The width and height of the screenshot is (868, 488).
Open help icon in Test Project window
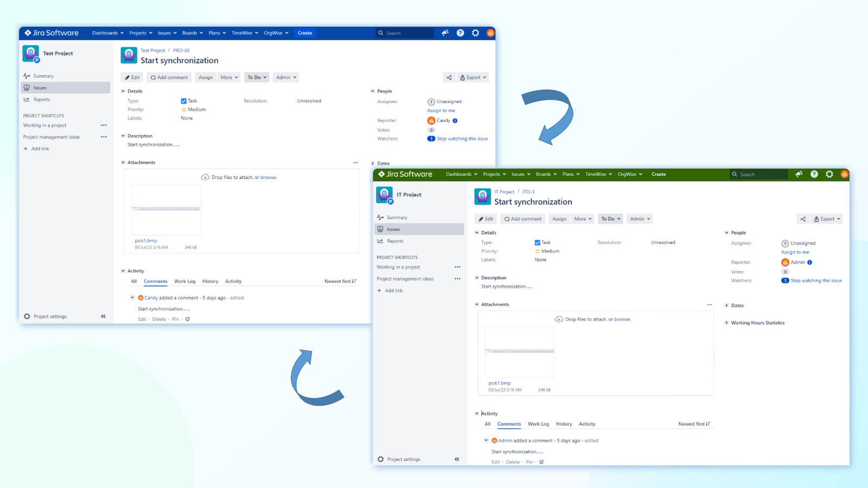tap(460, 33)
